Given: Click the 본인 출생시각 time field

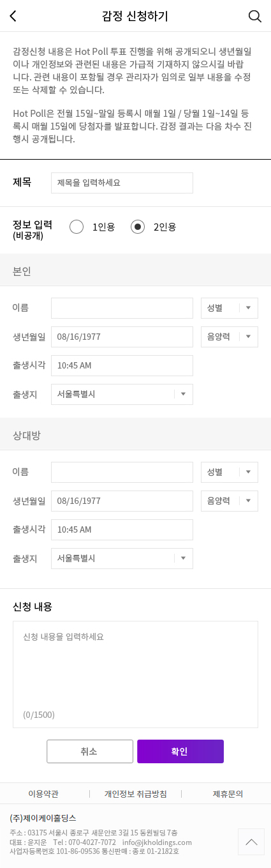Looking at the screenshot, I should point(122,365).
